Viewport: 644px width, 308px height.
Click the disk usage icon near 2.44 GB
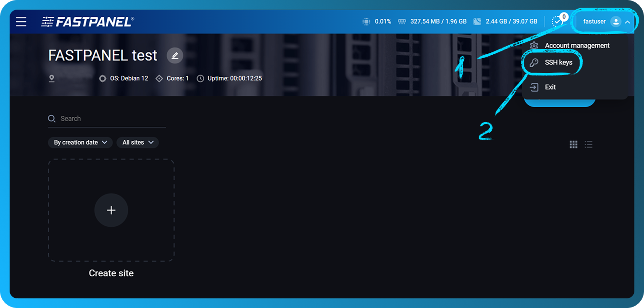(x=477, y=21)
